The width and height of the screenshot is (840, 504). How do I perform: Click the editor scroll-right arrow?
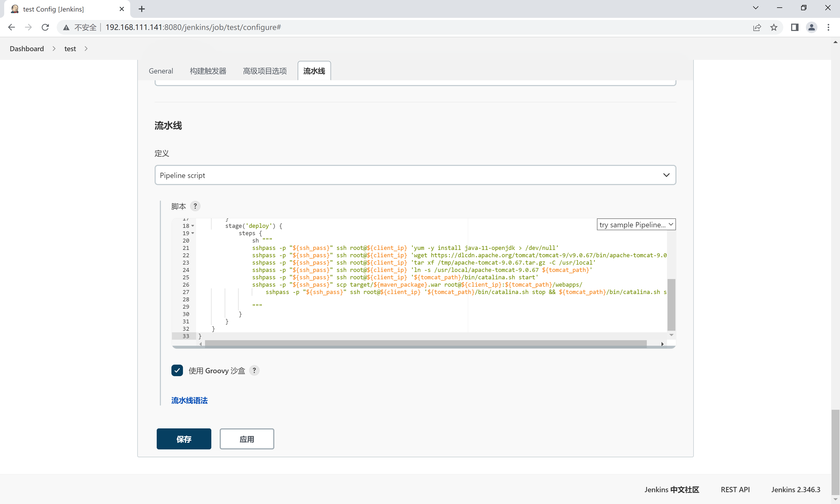pos(662,344)
